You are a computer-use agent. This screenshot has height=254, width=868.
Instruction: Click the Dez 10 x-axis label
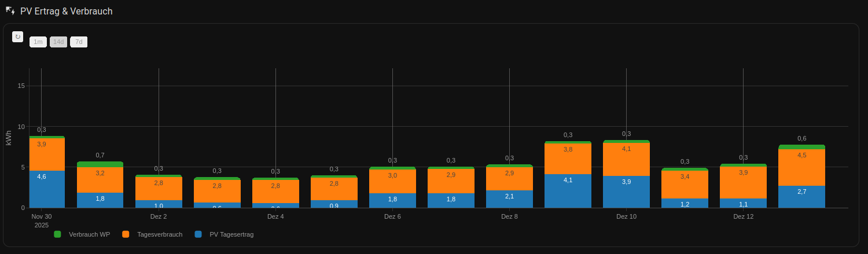(x=626, y=216)
